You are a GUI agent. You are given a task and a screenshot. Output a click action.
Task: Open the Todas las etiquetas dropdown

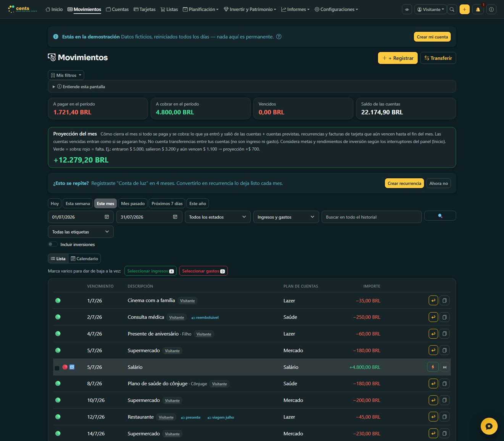click(x=81, y=232)
